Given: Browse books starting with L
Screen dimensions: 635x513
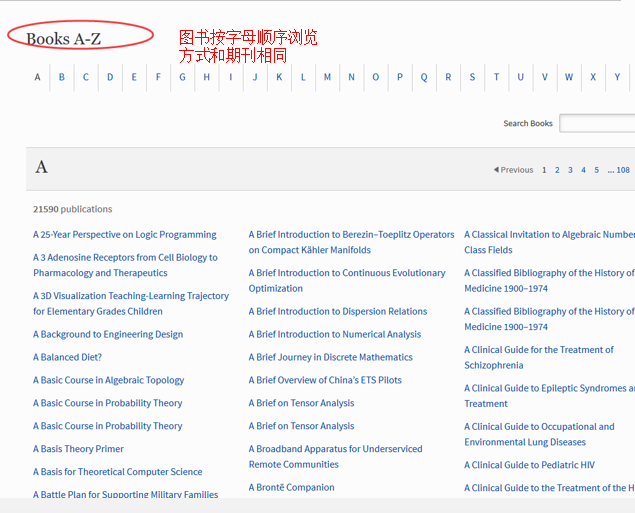Looking at the screenshot, I should pos(303,77).
